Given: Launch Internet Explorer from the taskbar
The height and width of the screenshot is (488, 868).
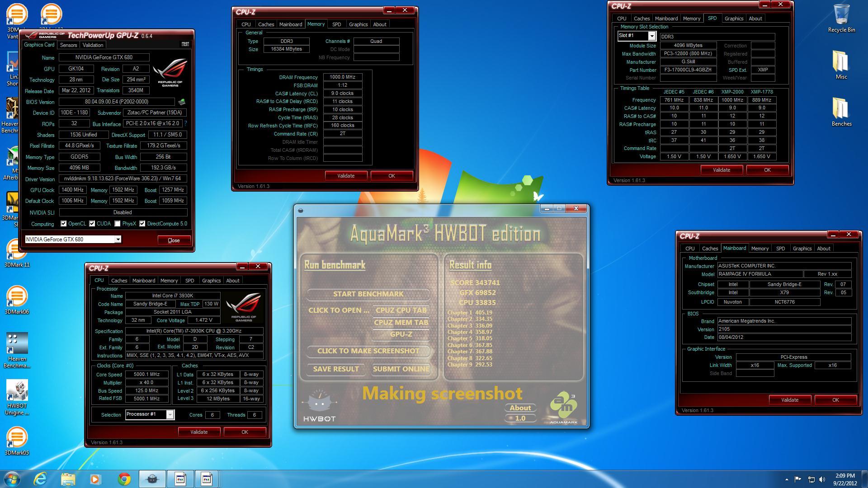Looking at the screenshot, I should pos(40,479).
